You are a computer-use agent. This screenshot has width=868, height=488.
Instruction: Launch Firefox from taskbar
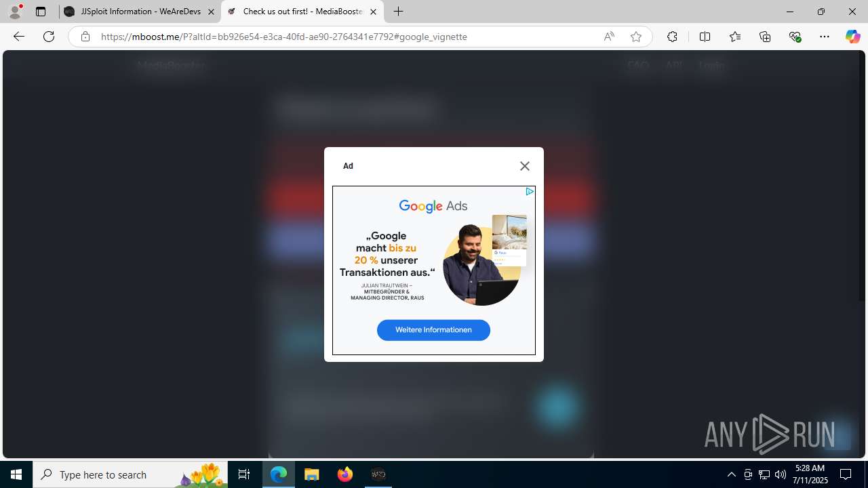[x=345, y=474]
